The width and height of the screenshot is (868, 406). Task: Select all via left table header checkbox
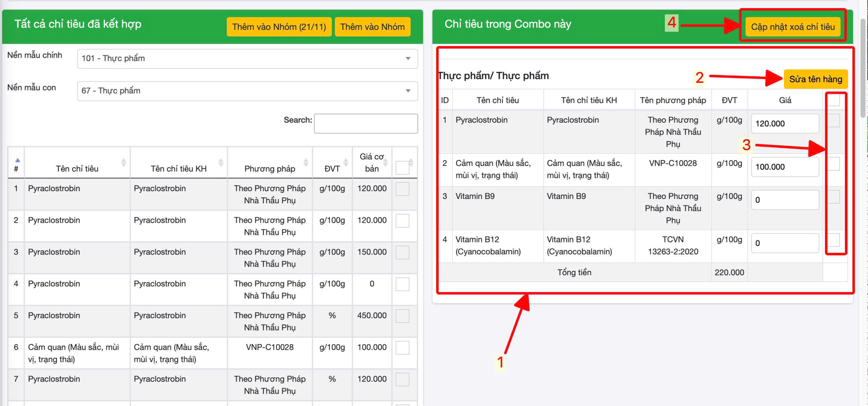(402, 168)
